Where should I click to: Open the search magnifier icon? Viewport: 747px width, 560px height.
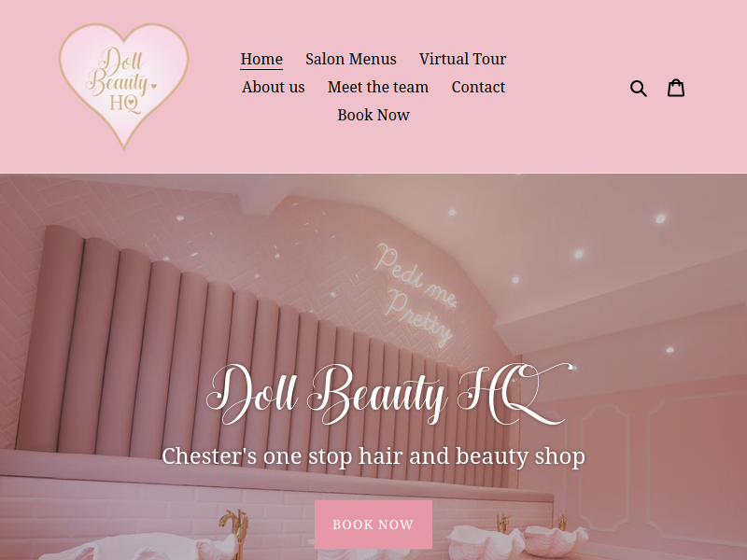click(x=639, y=88)
